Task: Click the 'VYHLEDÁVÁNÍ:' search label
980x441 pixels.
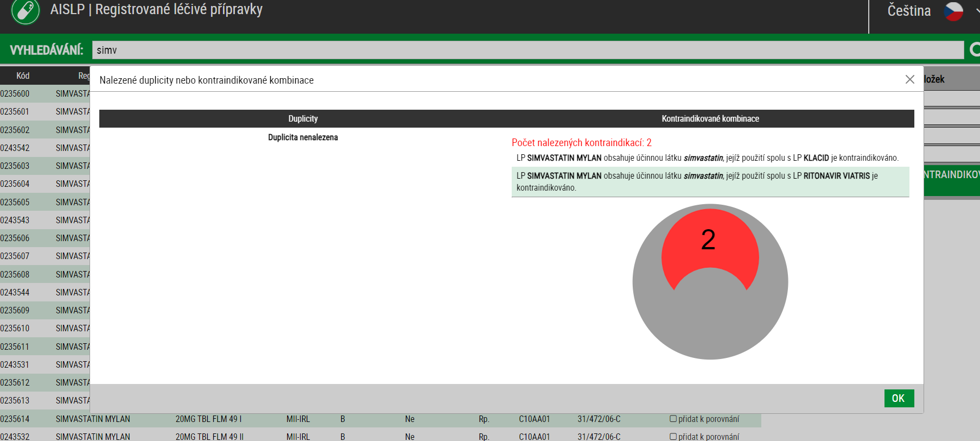Action: tap(47, 50)
